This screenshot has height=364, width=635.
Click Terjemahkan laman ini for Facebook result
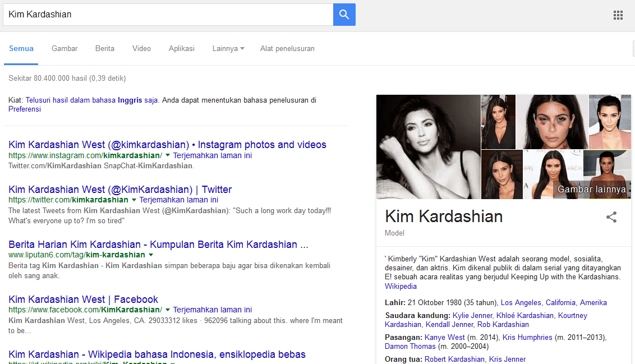tap(212, 310)
